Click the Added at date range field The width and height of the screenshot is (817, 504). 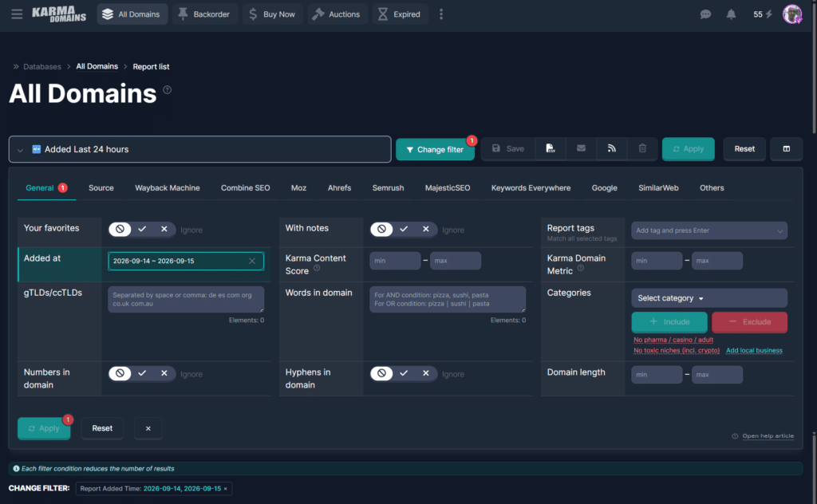[x=186, y=261]
